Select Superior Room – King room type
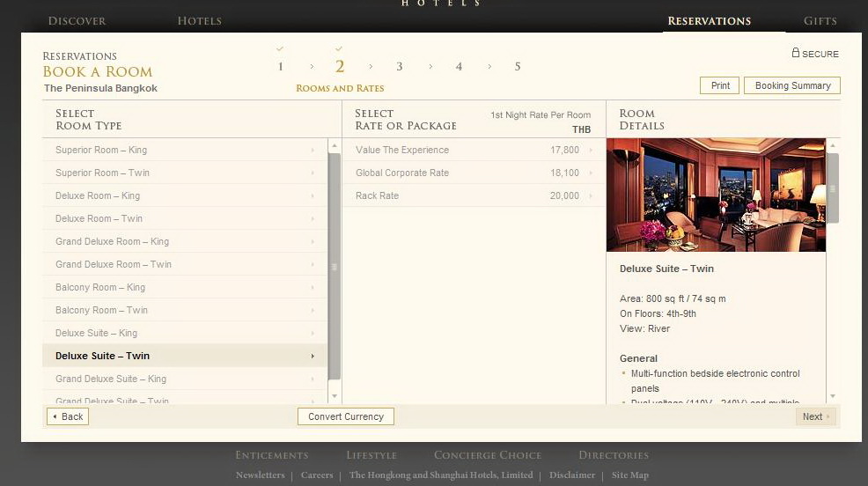This screenshot has width=868, height=486. click(x=101, y=151)
